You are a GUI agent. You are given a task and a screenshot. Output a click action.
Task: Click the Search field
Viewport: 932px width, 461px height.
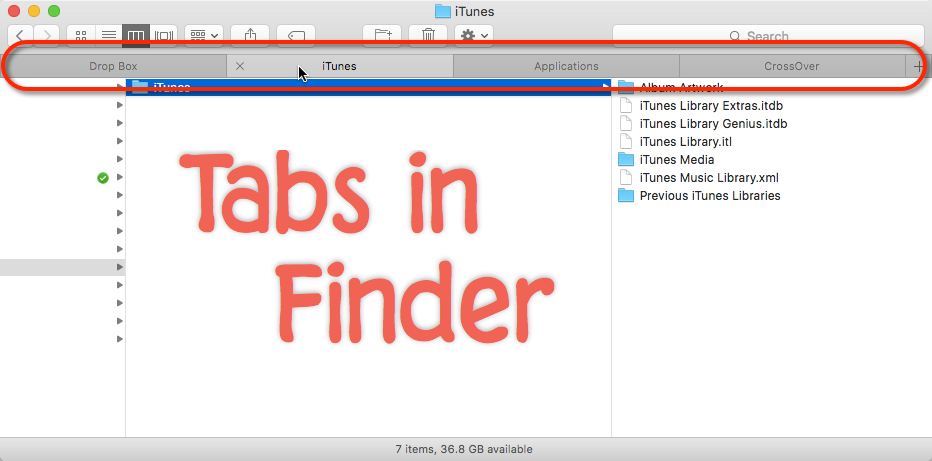[x=768, y=36]
